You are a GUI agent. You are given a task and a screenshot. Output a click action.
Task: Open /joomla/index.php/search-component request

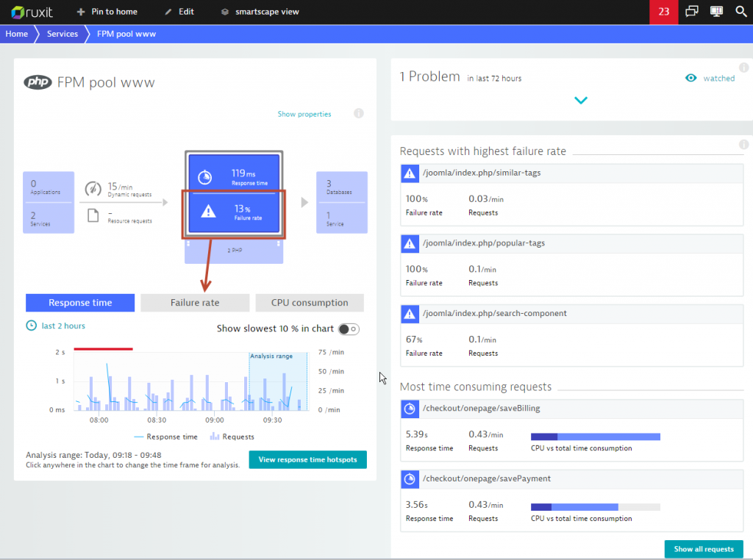[x=495, y=313]
